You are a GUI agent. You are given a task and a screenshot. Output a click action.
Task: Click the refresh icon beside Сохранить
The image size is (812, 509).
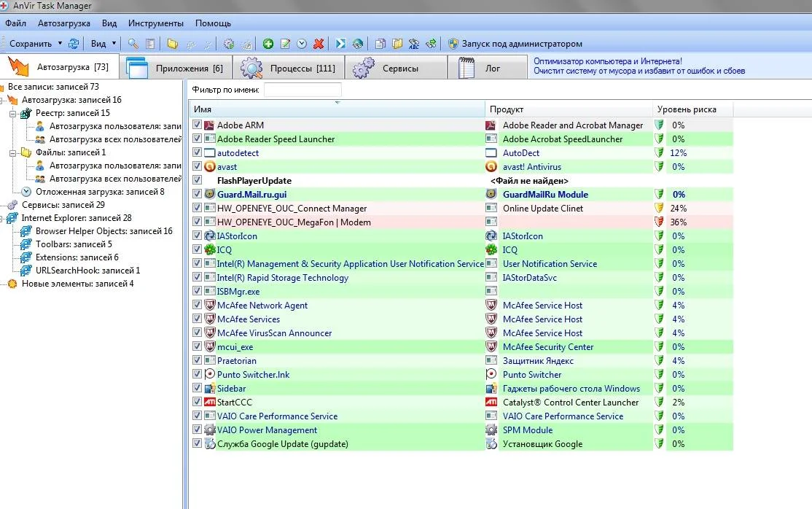point(73,44)
